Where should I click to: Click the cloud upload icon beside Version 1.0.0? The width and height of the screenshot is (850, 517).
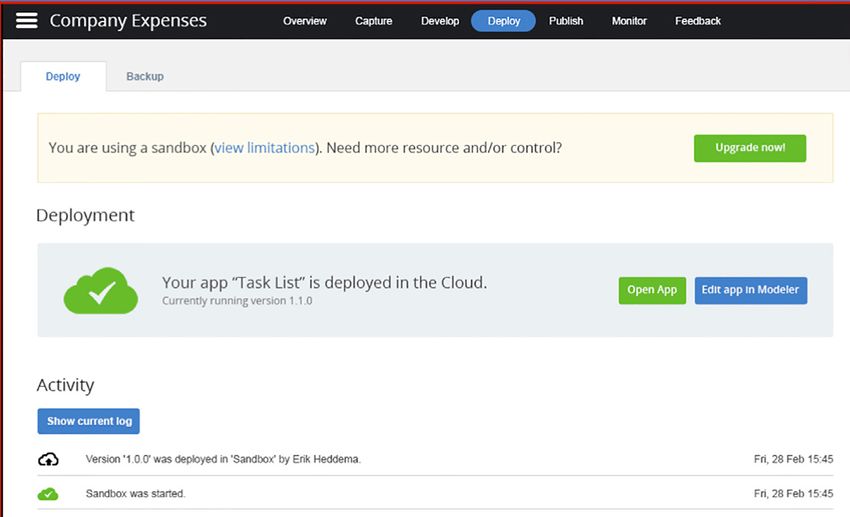[48, 459]
